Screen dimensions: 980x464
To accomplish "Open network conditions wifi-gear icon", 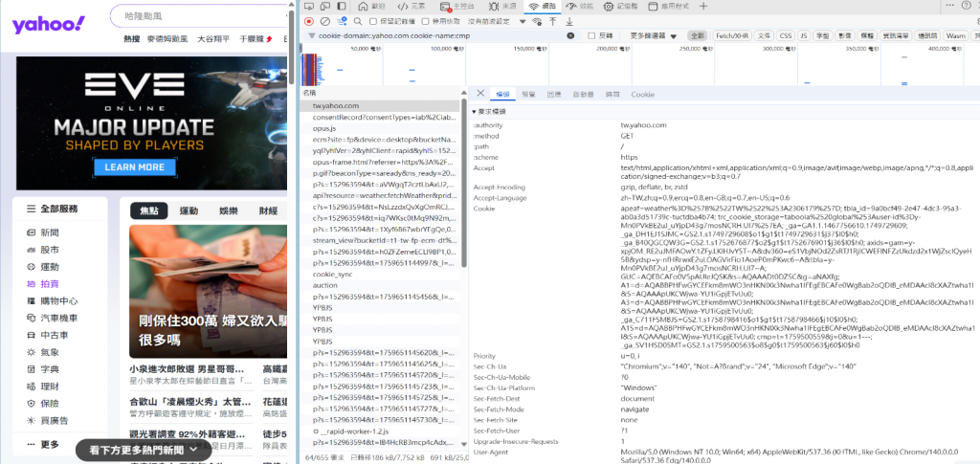I will coord(537,21).
